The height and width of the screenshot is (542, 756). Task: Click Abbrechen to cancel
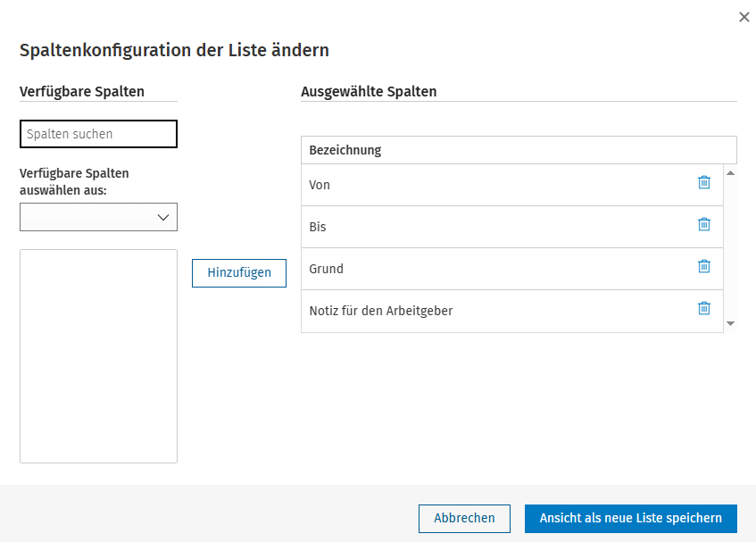pyautogui.click(x=464, y=519)
